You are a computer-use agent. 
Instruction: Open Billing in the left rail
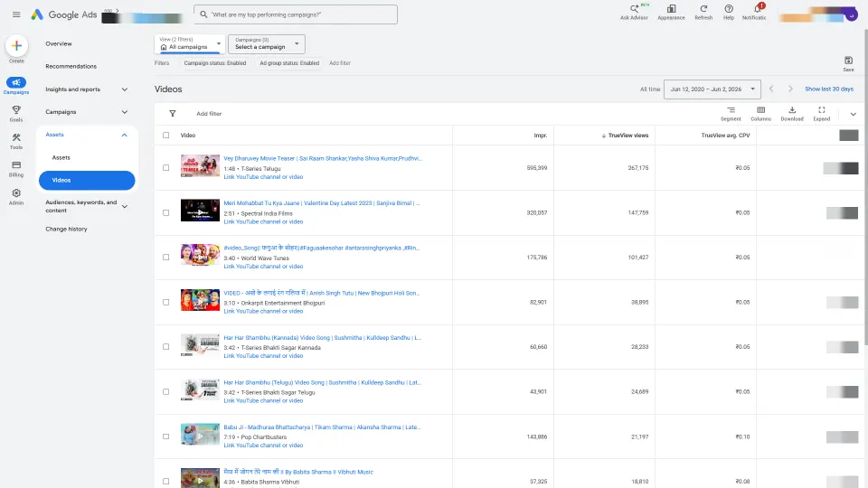(x=16, y=169)
